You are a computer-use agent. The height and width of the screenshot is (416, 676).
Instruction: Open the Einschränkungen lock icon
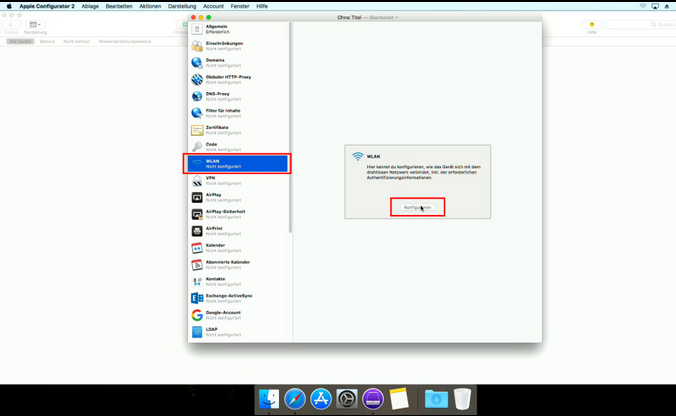click(197, 46)
